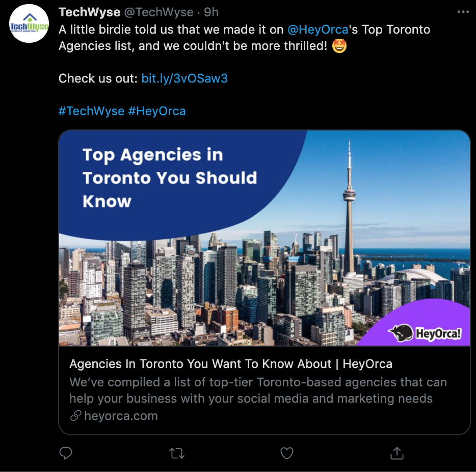Open the @TechWyse handle
This screenshot has height=472, width=476.
coord(159,12)
